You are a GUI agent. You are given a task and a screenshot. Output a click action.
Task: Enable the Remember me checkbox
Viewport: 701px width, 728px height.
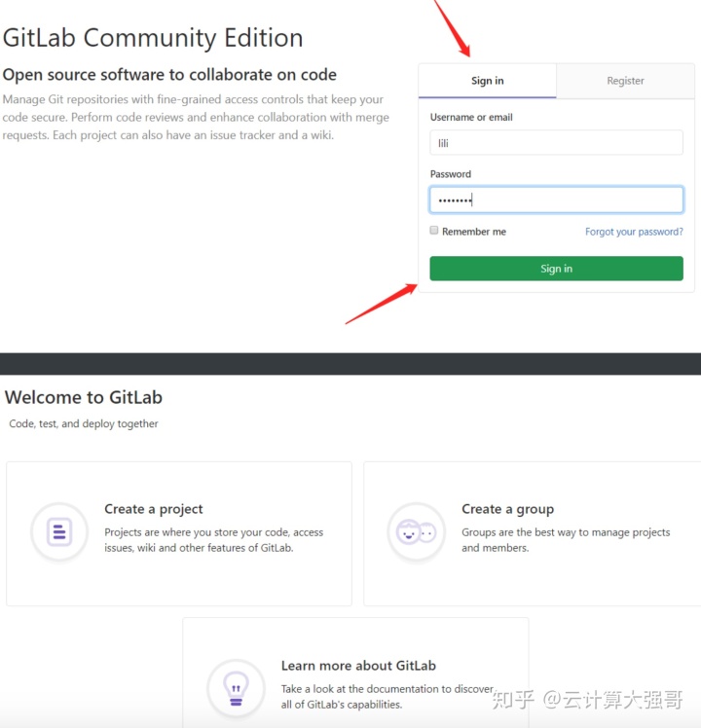click(x=434, y=231)
